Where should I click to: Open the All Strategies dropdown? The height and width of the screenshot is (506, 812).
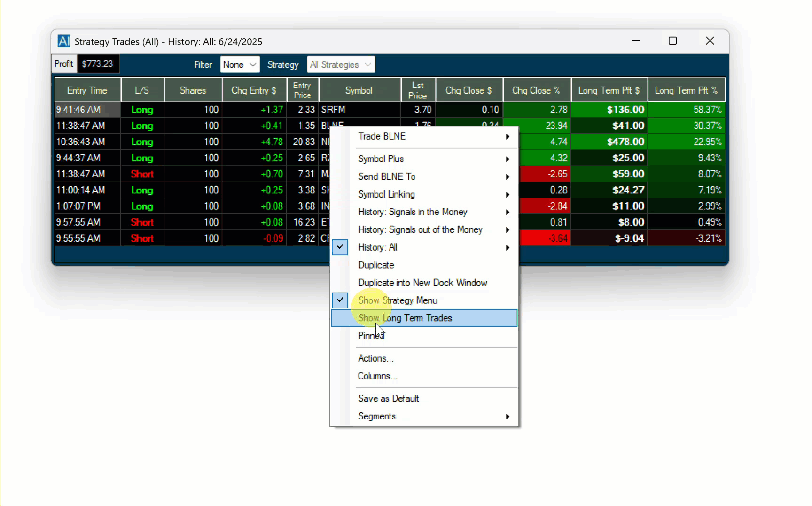click(341, 64)
